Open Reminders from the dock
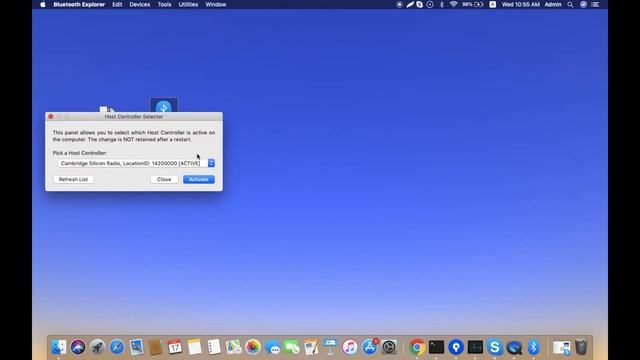 214,347
